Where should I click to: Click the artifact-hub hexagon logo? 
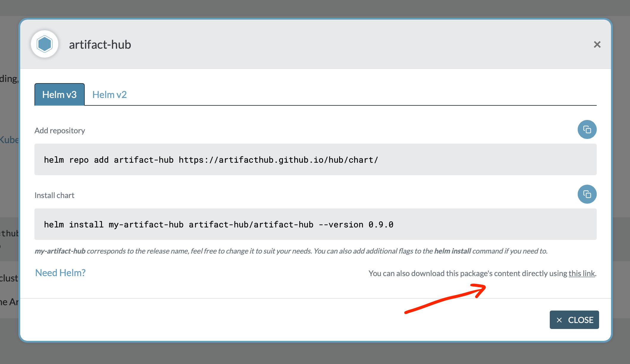[x=45, y=44]
